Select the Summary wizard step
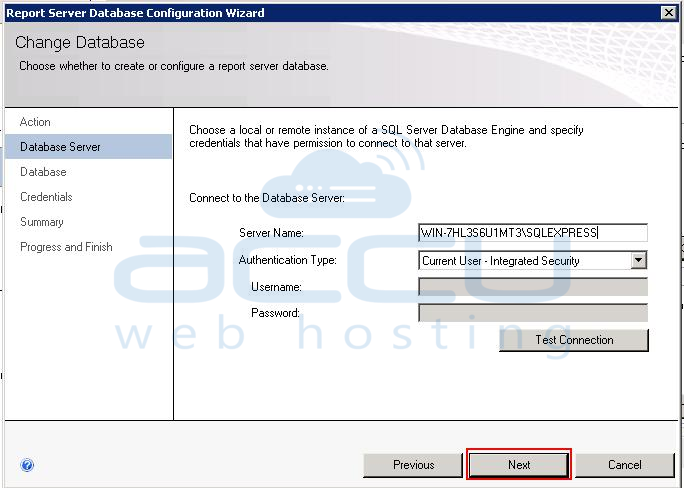Image resolution: width=684 pixels, height=488 pixels. pyautogui.click(x=42, y=222)
